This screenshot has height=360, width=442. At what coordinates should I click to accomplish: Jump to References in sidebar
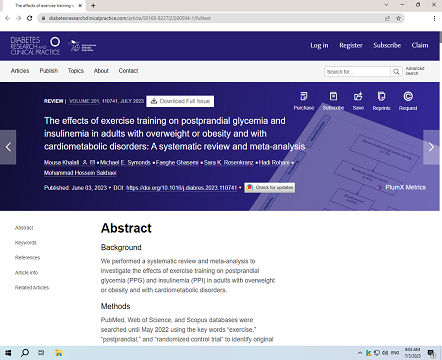pos(27,258)
